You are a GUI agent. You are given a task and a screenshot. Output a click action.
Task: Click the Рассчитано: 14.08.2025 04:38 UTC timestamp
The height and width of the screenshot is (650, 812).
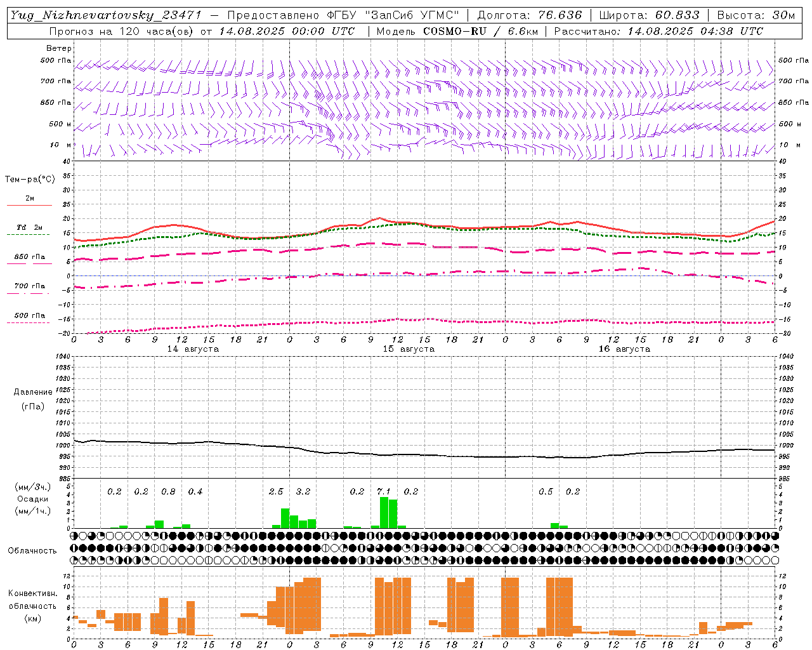pyautogui.click(x=658, y=31)
